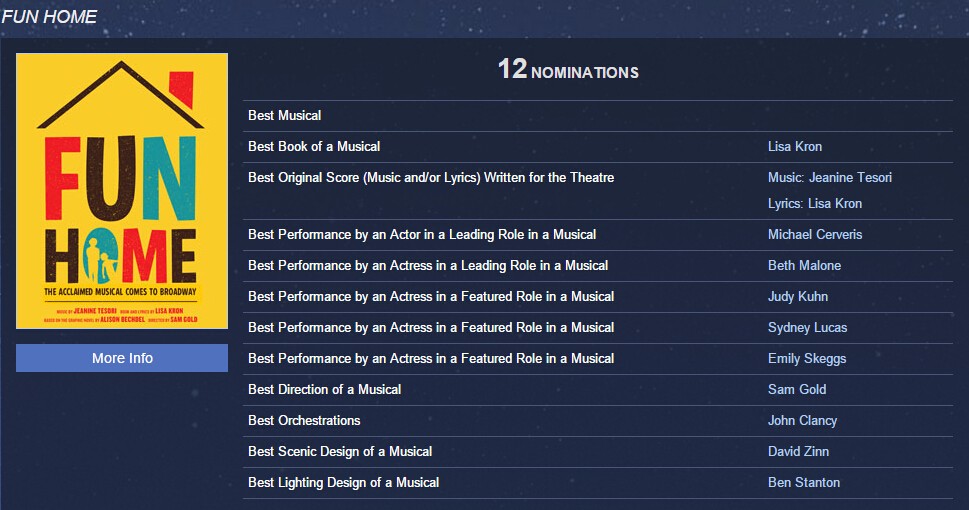Select Featured Actress category beside Sydney Lucas
969x510 pixels.
pos(431,328)
